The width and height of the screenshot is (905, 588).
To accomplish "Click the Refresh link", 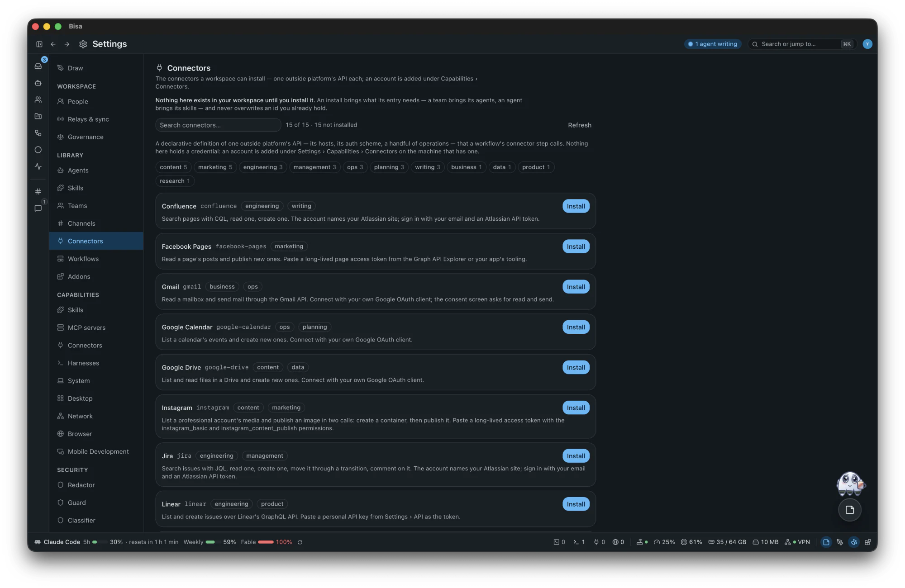I will tap(580, 125).
